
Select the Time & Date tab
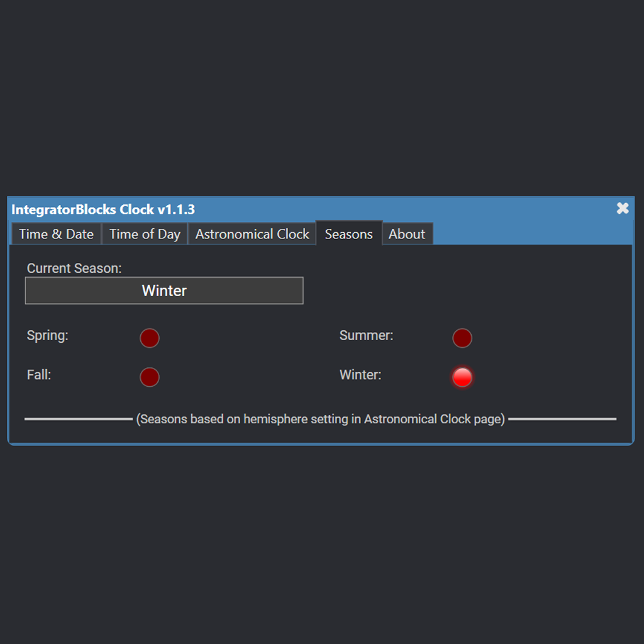[x=56, y=233]
